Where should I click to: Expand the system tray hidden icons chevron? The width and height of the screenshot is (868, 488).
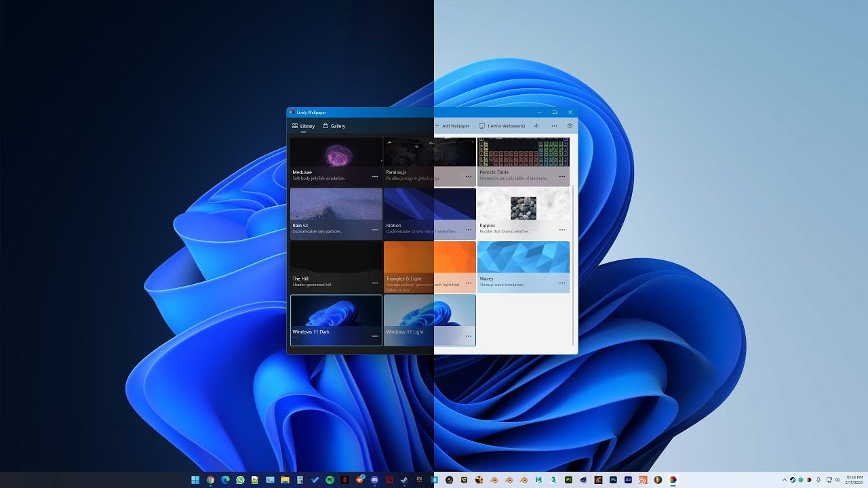click(785, 480)
